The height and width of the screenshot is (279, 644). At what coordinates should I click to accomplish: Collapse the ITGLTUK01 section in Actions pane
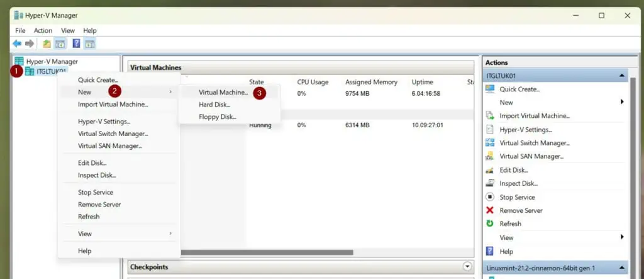pos(622,76)
